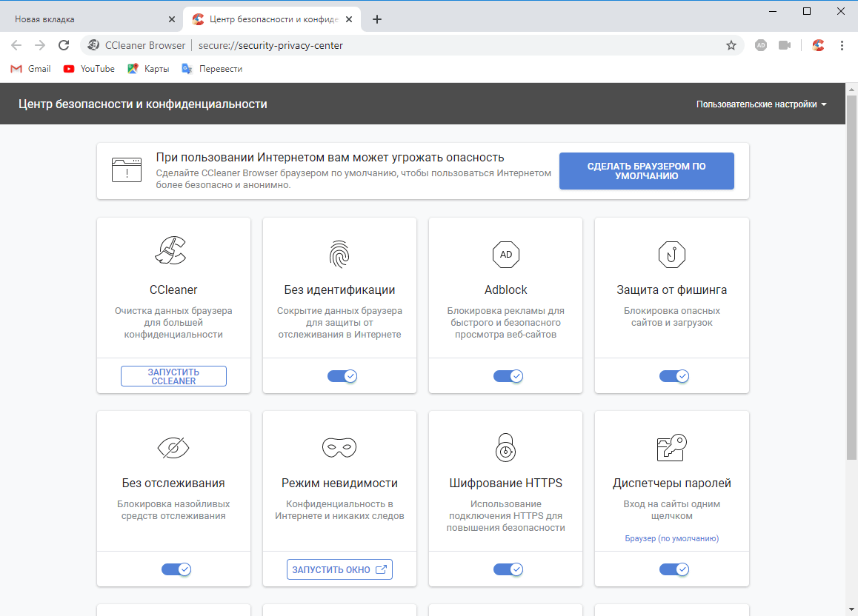Turn off Шифрование HTTPS toggle

508,569
